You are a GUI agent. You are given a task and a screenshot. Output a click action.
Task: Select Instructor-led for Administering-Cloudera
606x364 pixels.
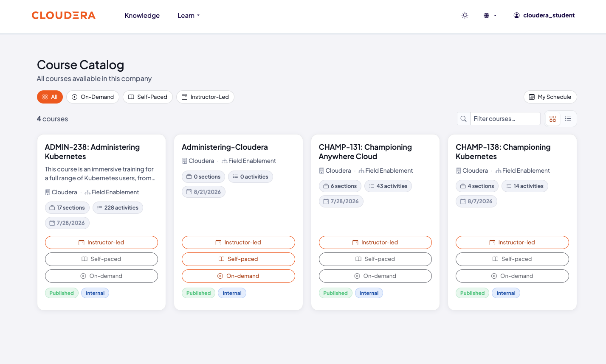point(238,242)
